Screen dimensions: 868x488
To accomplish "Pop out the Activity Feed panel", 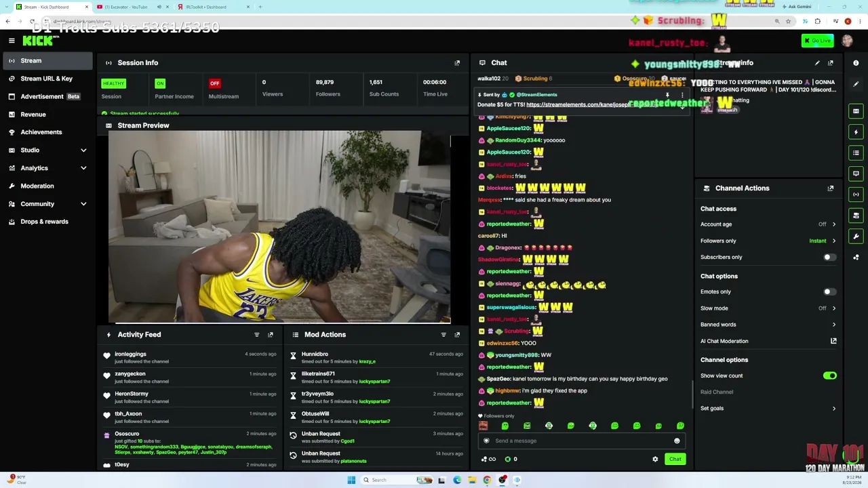I will tap(270, 335).
